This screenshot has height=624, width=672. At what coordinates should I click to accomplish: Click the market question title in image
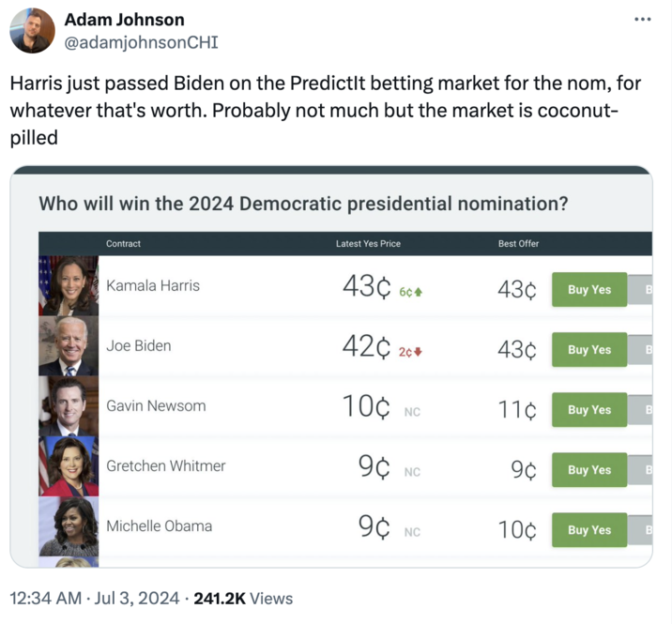point(303,204)
